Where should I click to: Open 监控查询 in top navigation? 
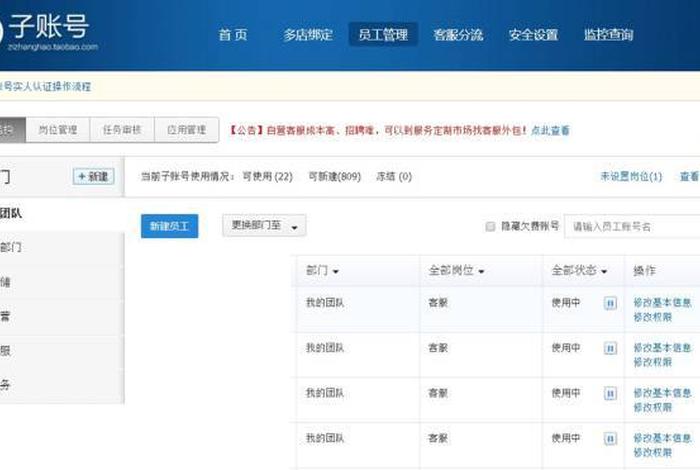pos(608,34)
